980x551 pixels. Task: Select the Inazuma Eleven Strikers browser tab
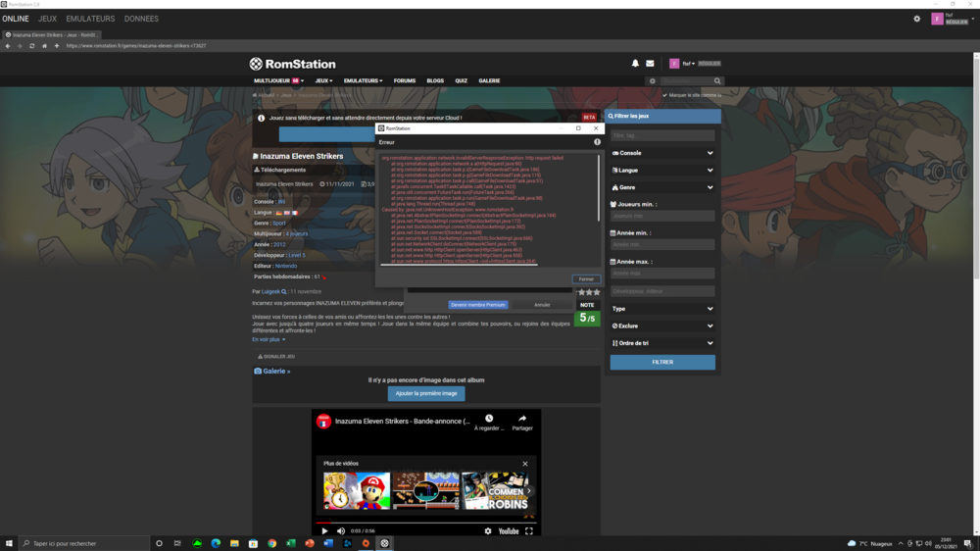coord(52,35)
